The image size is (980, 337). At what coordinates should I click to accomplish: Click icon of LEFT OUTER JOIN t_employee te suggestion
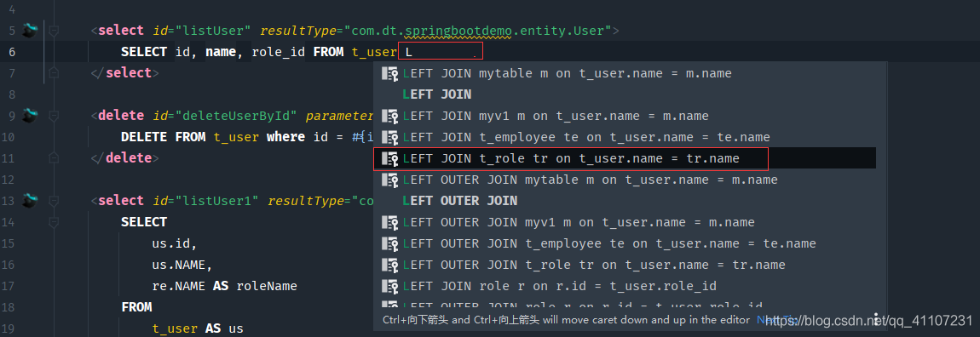[x=390, y=243]
